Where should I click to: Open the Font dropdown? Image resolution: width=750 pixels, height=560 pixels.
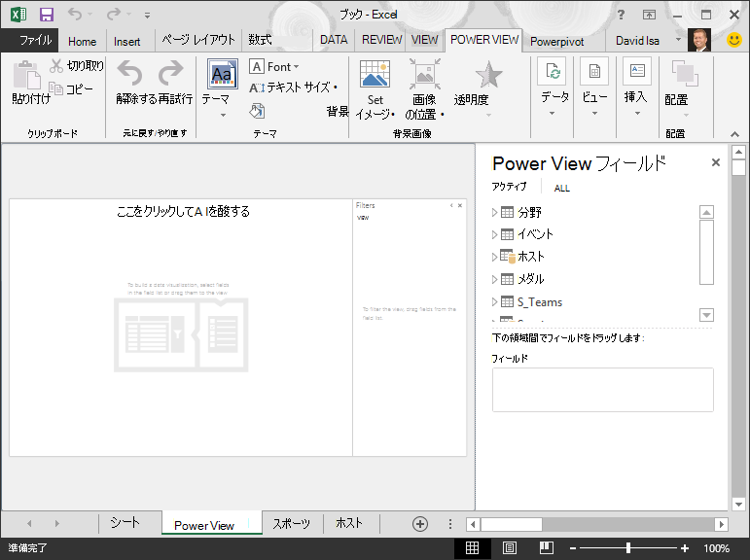click(274, 66)
